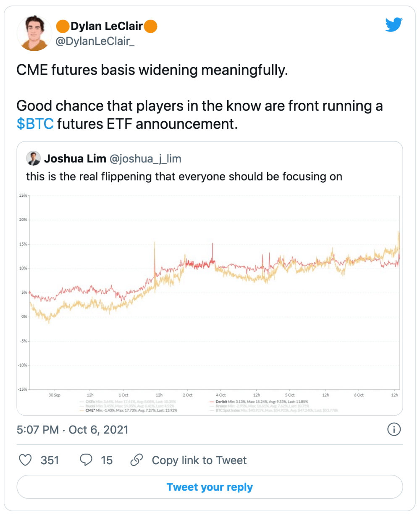The height and width of the screenshot is (515, 420).
Task: Click Joshua Lim's small avatar
Action: click(33, 158)
